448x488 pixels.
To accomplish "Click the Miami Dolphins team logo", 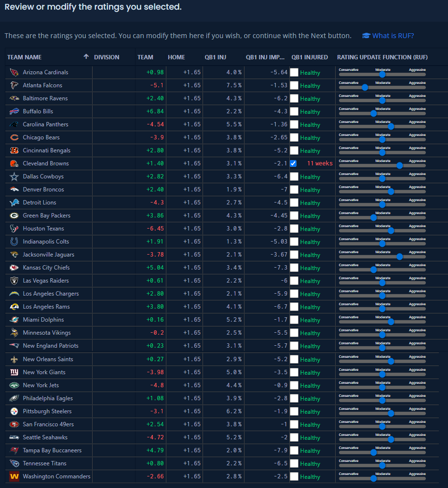I will (x=14, y=320).
